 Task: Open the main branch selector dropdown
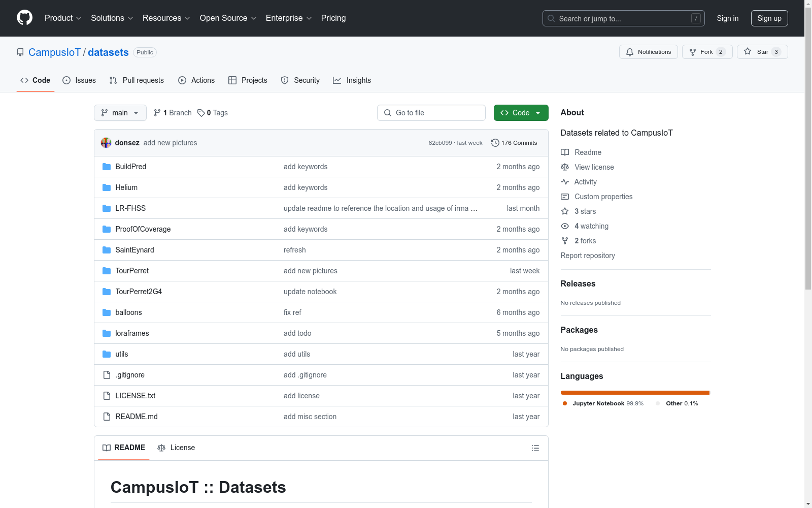click(x=120, y=113)
